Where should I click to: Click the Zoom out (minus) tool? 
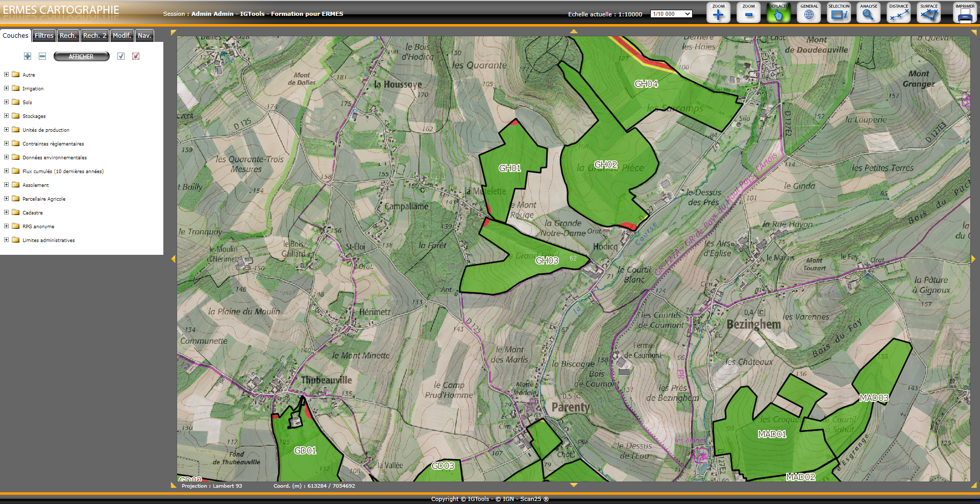coord(748,13)
